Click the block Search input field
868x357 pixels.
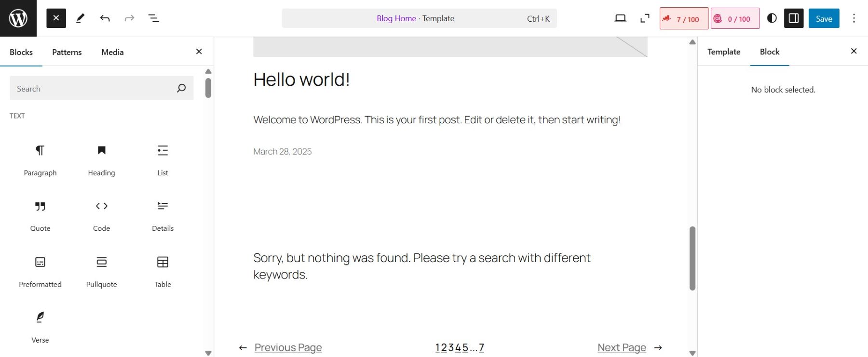tap(94, 89)
